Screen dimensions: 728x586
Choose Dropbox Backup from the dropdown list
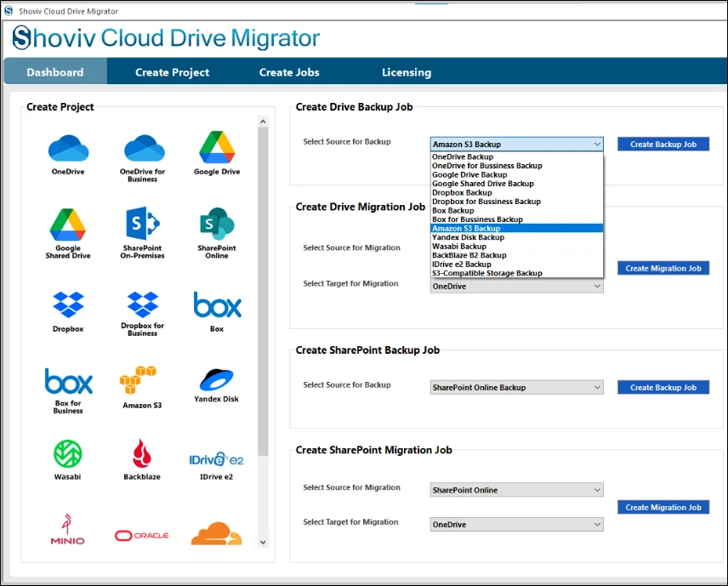pyautogui.click(x=517, y=193)
